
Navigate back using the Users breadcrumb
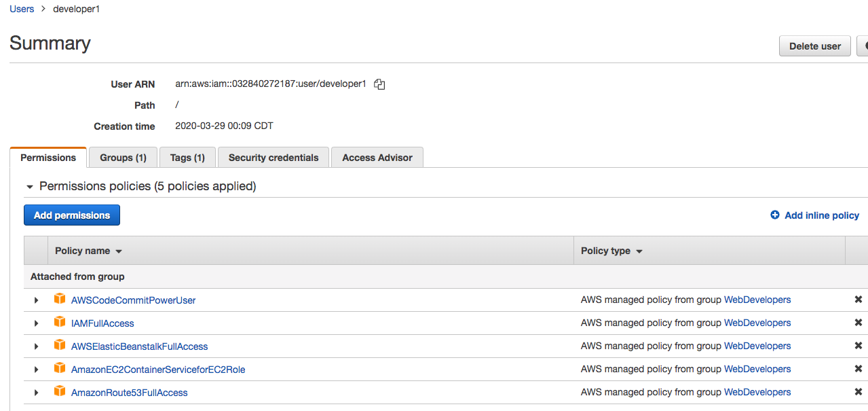click(21, 8)
